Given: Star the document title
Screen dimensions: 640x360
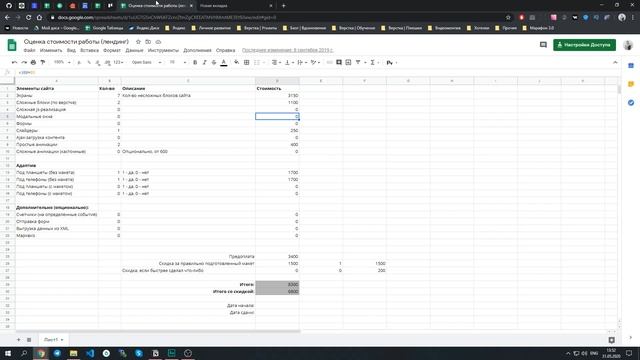Looking at the screenshot, I should [138, 42].
